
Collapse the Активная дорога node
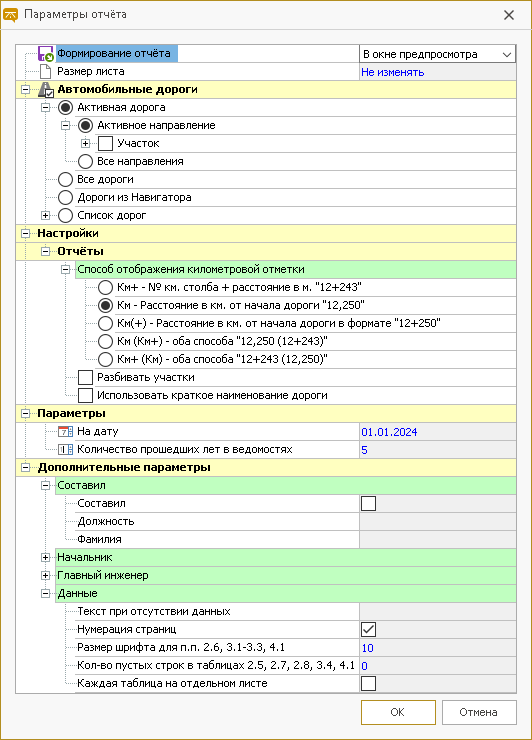[x=45, y=108]
